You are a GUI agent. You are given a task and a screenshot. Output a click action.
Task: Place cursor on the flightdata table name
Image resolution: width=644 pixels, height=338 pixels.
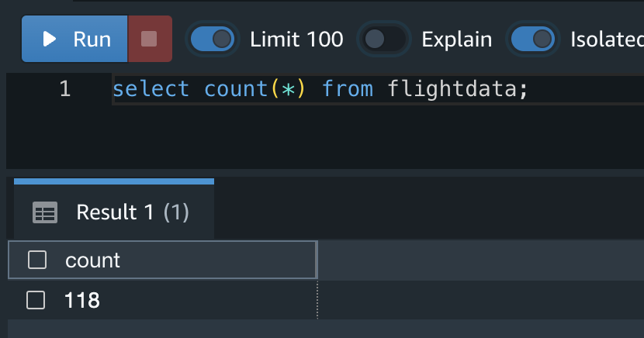452,89
